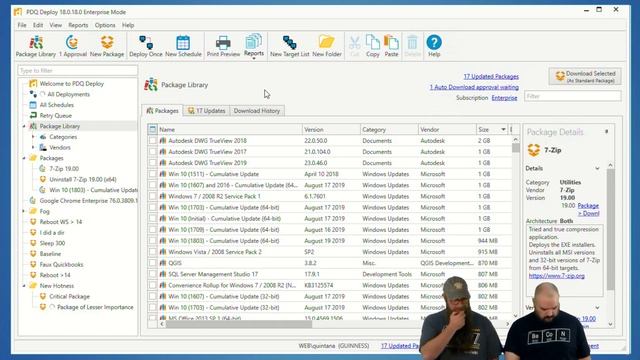Click the Package Details panel scrollbar
The width and height of the screenshot is (640, 360).
pos(610,229)
